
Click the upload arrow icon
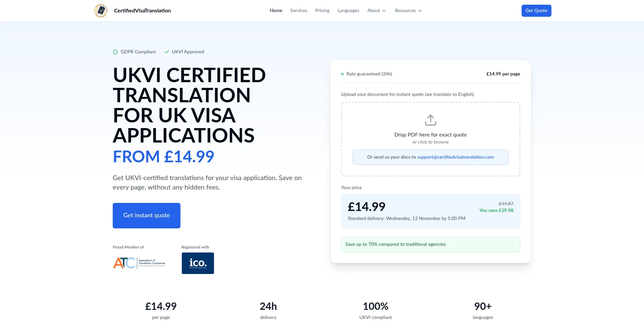[430, 120]
